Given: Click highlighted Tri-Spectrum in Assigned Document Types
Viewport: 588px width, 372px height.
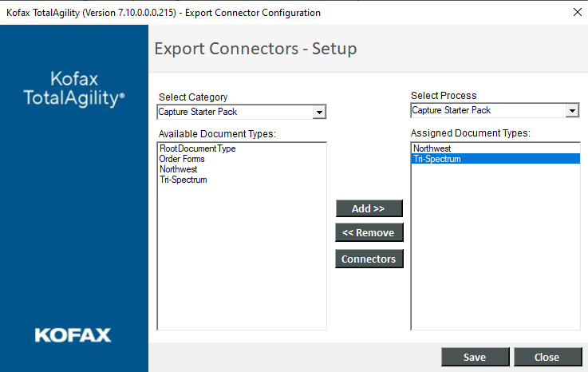Looking at the screenshot, I should 436,159.
